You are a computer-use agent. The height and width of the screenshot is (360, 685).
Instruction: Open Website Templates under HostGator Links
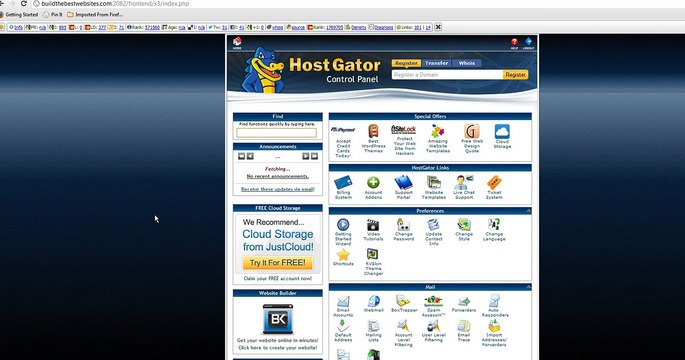(x=433, y=187)
